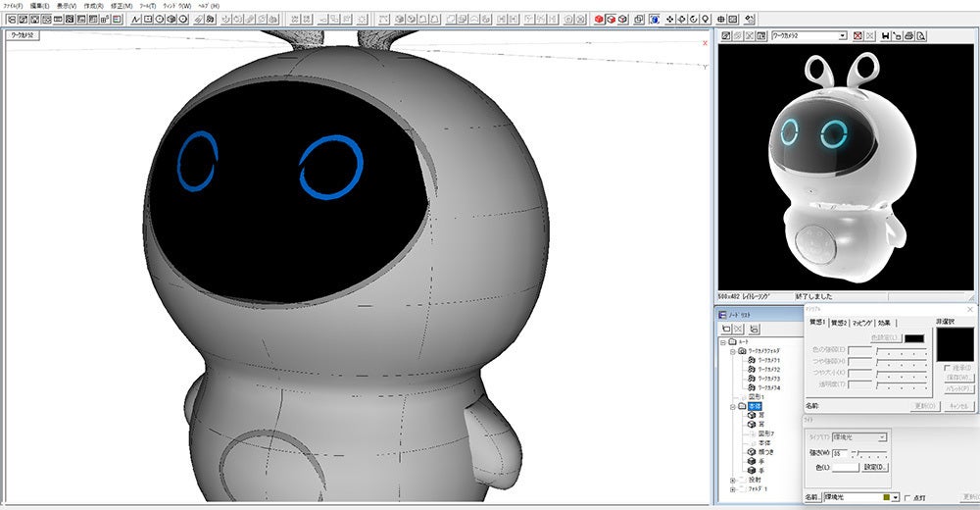Open the ワークカメラ2 camera dropdown

pyautogui.click(x=842, y=36)
